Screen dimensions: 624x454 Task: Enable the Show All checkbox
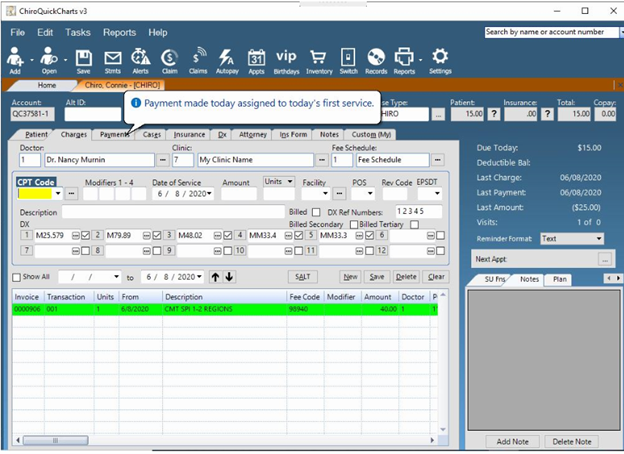[x=16, y=277]
